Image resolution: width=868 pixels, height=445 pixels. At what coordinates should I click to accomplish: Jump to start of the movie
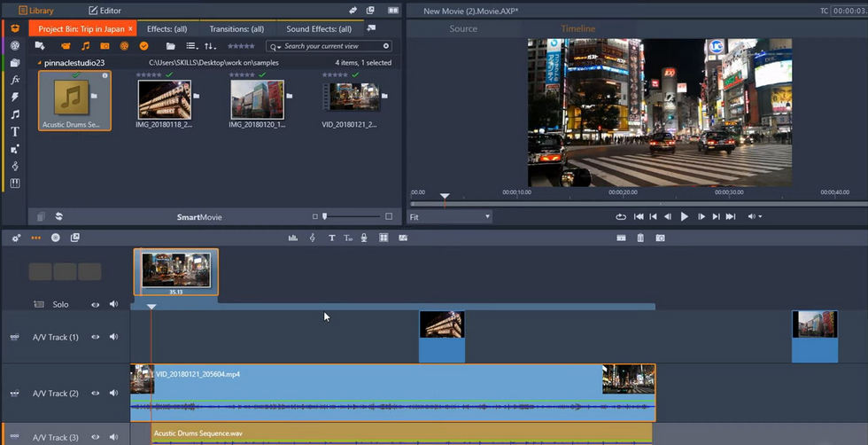tap(639, 216)
